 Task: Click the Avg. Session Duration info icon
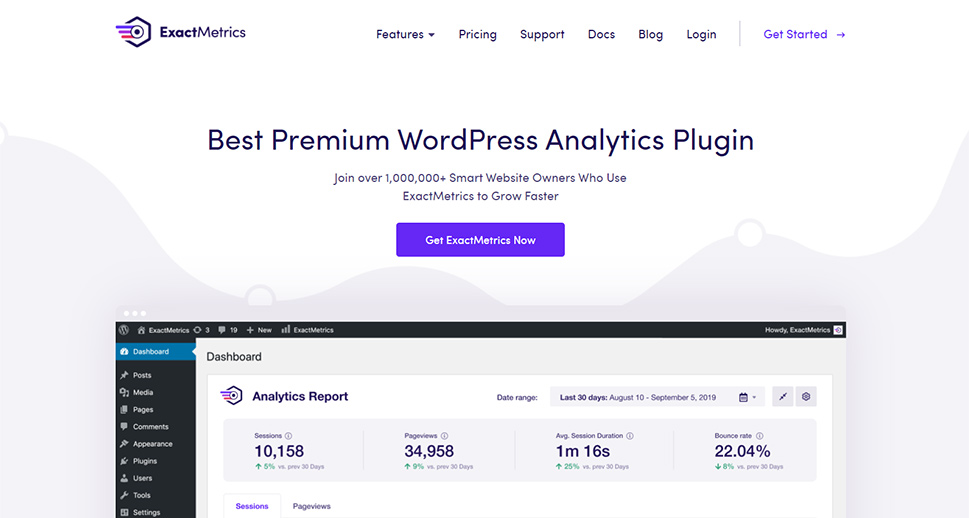pos(630,436)
